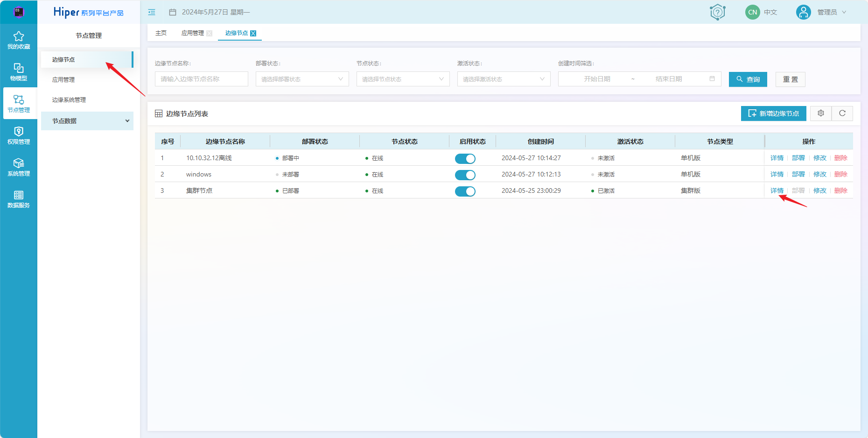Click 修改 for 集群节点

pos(820,191)
